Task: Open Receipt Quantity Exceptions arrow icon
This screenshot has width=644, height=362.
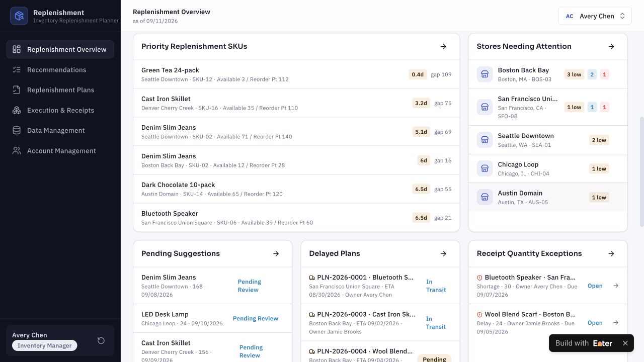Action: click(x=611, y=253)
